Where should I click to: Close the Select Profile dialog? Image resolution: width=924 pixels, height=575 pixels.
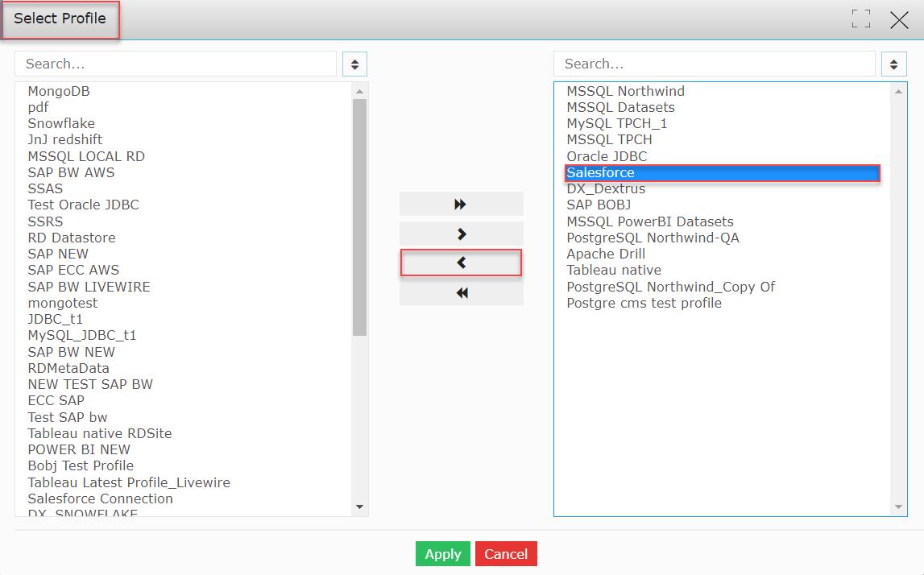(x=899, y=19)
